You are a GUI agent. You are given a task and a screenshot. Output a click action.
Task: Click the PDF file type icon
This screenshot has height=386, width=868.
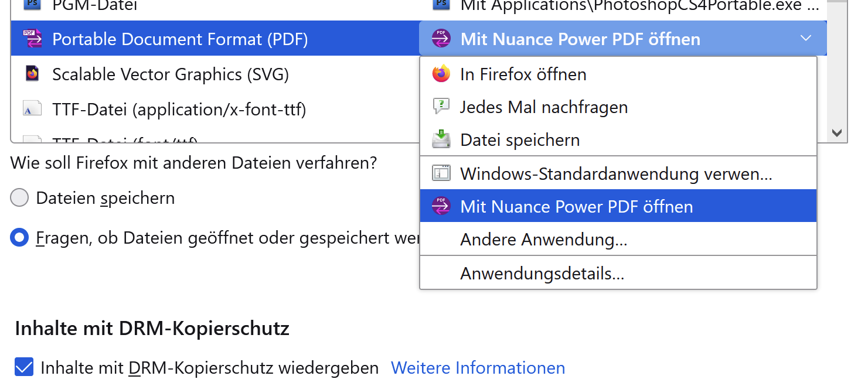tap(33, 39)
